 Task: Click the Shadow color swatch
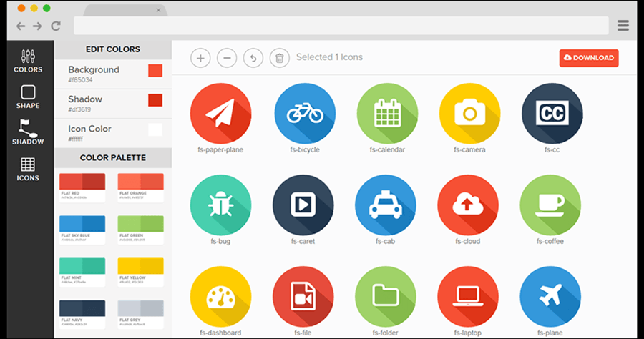pyautogui.click(x=155, y=100)
